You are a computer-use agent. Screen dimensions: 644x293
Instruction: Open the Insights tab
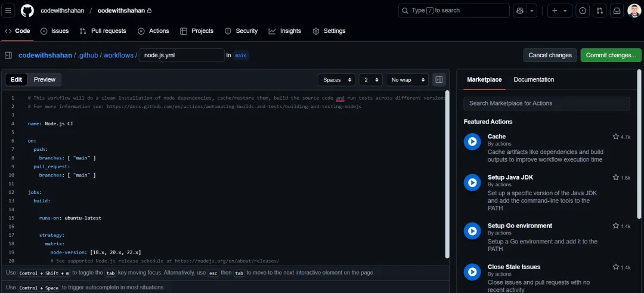pos(284,31)
